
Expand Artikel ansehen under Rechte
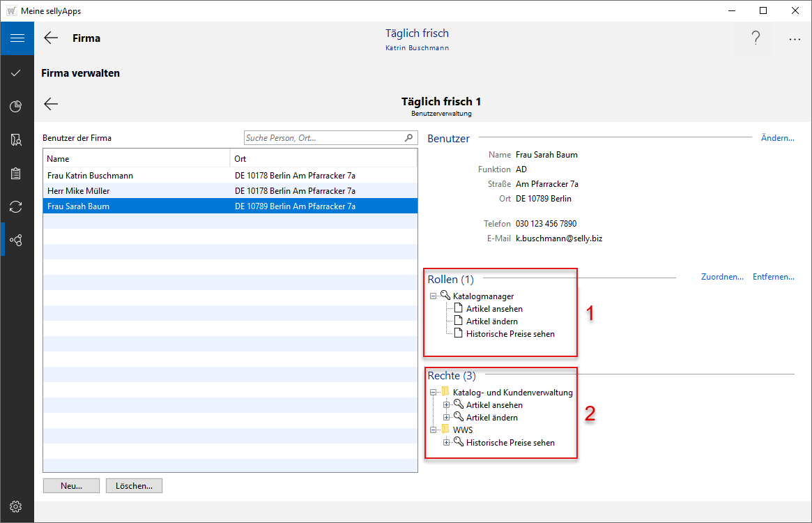[447, 405]
